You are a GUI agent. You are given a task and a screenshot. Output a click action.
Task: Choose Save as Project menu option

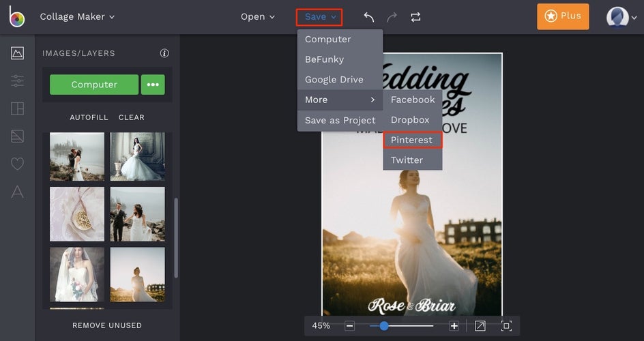(340, 120)
